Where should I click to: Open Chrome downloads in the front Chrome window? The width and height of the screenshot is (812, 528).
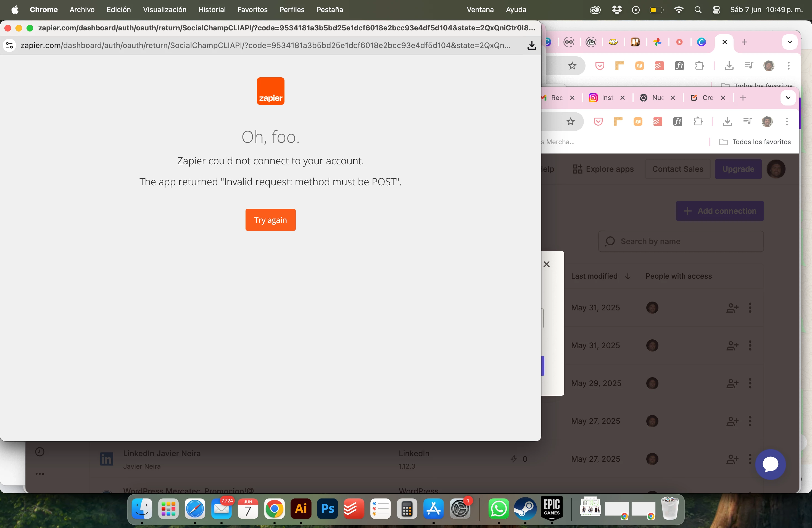(x=727, y=122)
